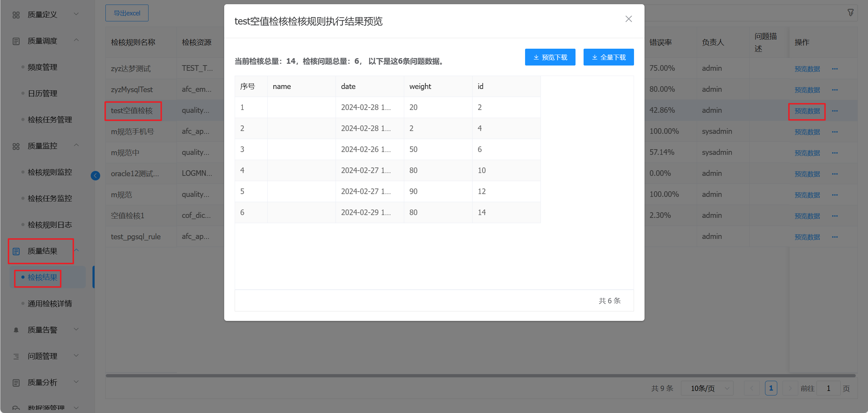Open the 10条/页 page size dropdown
The width and height of the screenshot is (868, 413).
pyautogui.click(x=707, y=388)
